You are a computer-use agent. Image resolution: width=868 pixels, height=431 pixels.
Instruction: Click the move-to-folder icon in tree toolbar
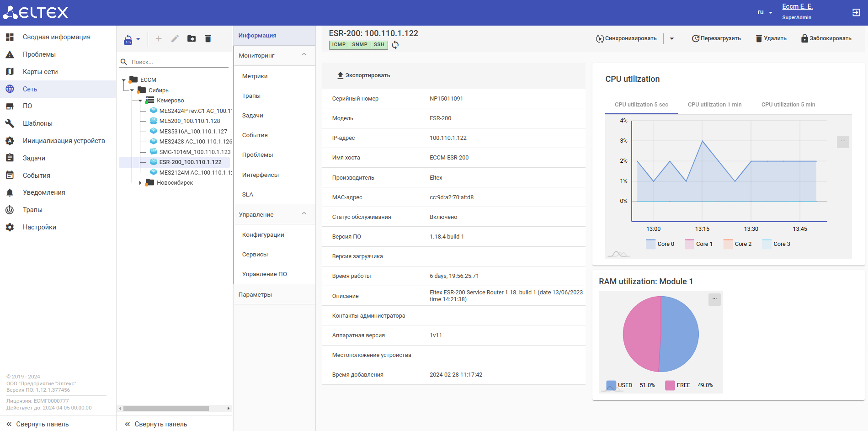click(x=192, y=39)
